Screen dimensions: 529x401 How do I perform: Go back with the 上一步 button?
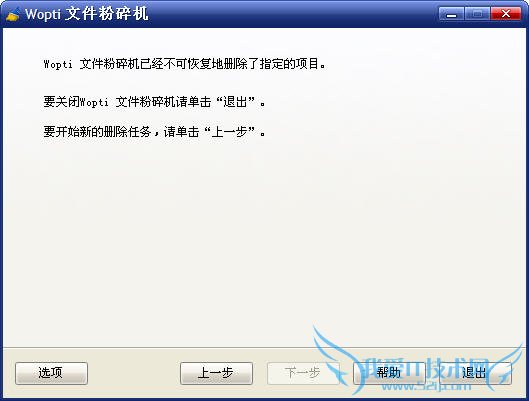click(x=216, y=373)
